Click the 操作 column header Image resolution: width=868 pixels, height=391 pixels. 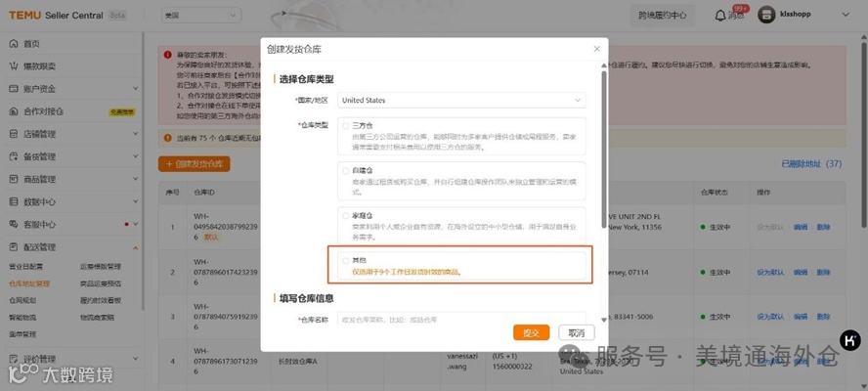763,193
